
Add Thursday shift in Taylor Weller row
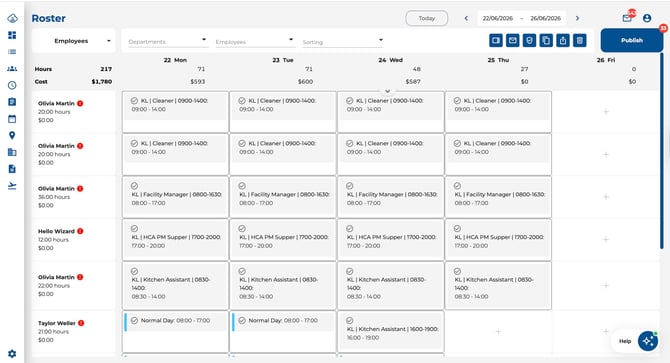(x=498, y=331)
